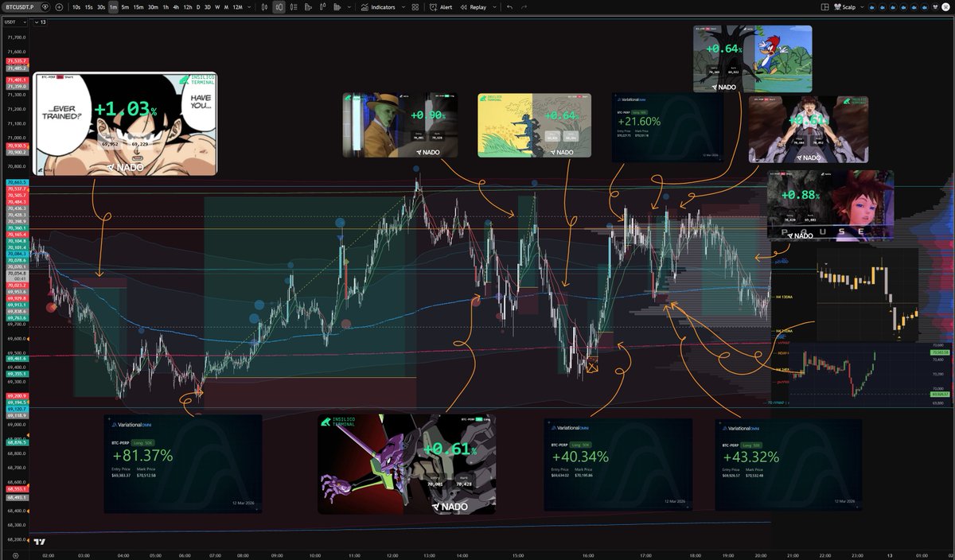Click the 71,700.0 price scale value
Image resolution: width=955 pixels, height=560 pixels.
[x=17, y=37]
